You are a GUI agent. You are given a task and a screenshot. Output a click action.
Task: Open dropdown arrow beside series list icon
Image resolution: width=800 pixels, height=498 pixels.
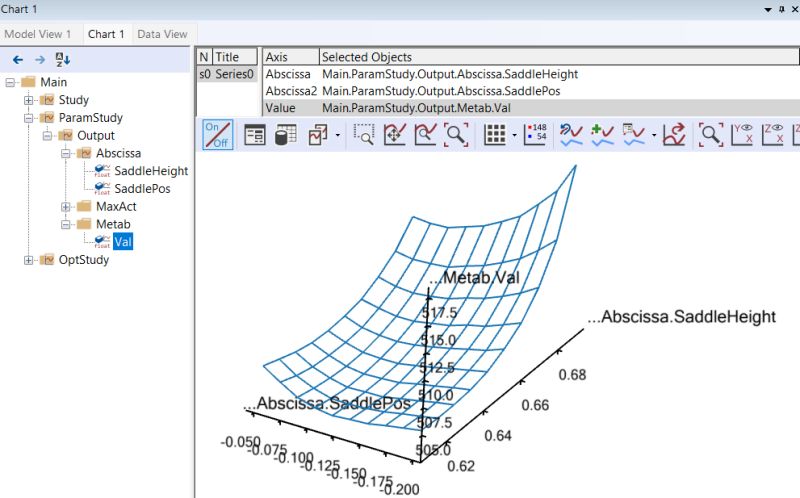click(654, 135)
